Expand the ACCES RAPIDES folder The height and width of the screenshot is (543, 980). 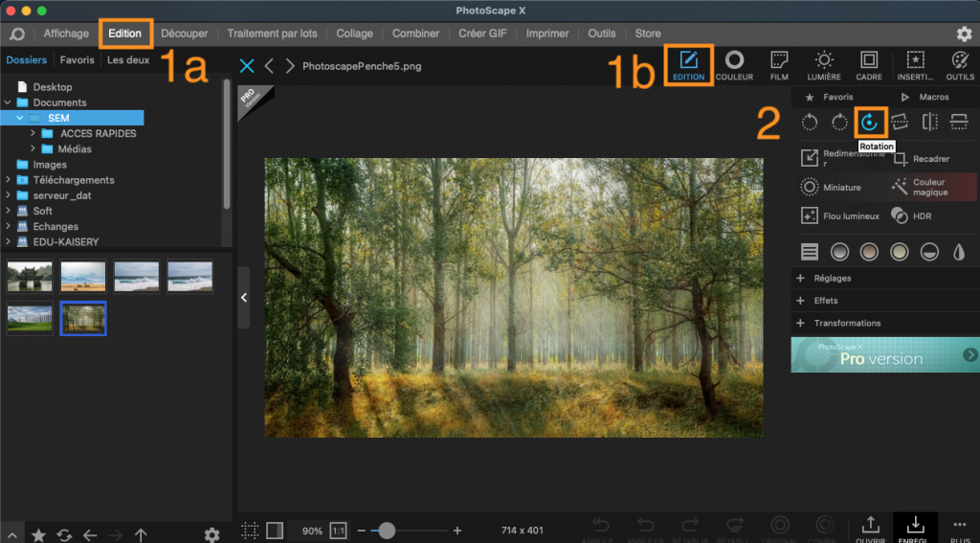pyautogui.click(x=33, y=133)
